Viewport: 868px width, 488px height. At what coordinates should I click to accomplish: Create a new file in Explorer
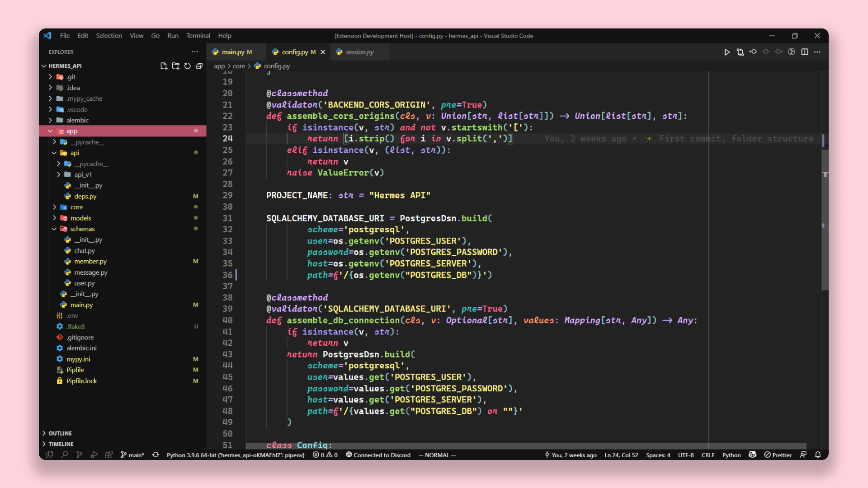click(x=164, y=66)
